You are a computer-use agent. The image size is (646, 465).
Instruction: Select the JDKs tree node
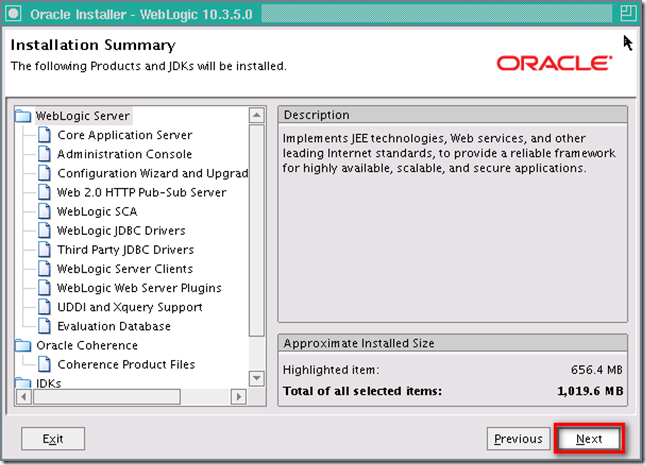click(49, 383)
